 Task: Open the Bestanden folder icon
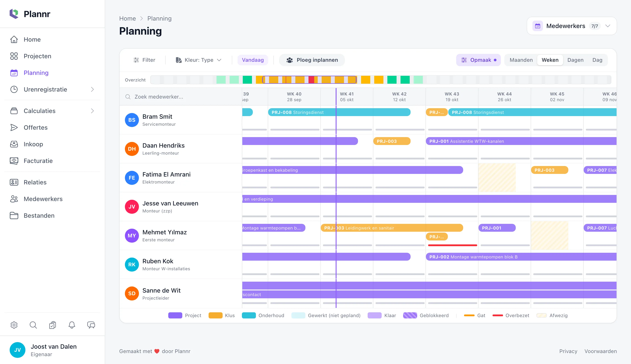pos(14,216)
